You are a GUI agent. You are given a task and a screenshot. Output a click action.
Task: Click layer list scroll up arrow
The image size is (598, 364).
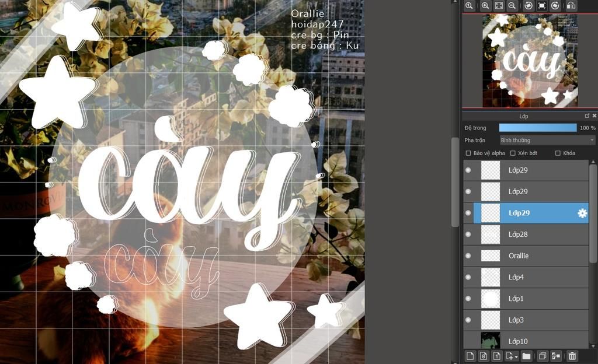point(593,162)
